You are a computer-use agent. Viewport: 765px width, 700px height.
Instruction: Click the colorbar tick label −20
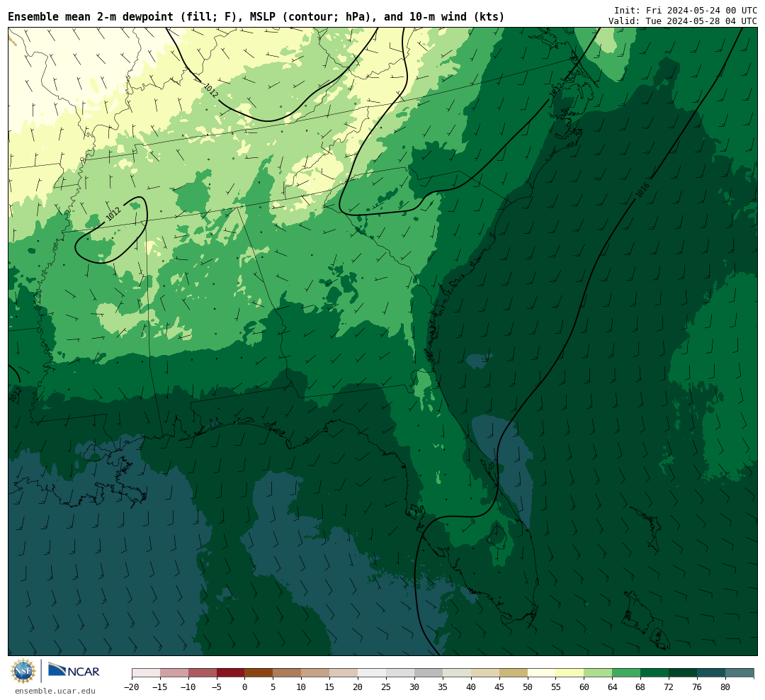click(132, 687)
